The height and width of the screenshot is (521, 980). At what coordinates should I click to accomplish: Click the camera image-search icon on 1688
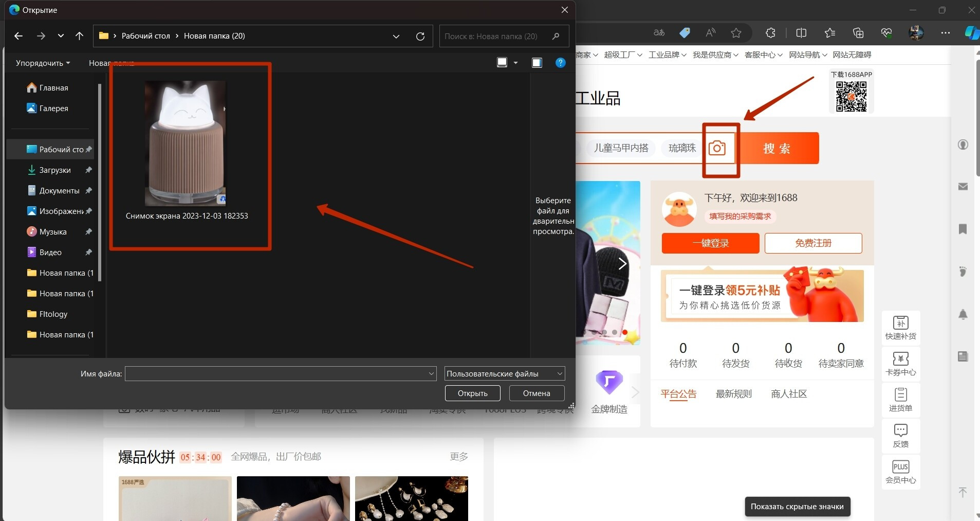coord(717,148)
